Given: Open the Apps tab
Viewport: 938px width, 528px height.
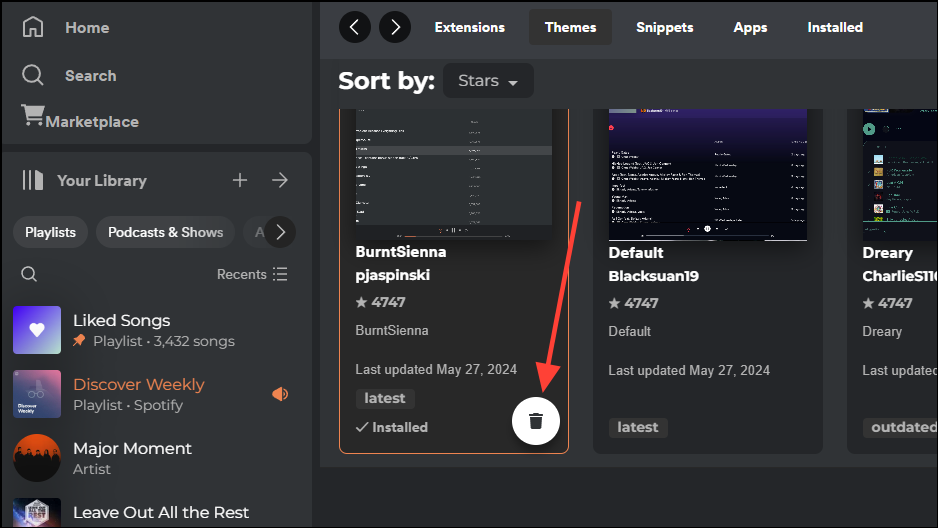Looking at the screenshot, I should click(x=750, y=28).
